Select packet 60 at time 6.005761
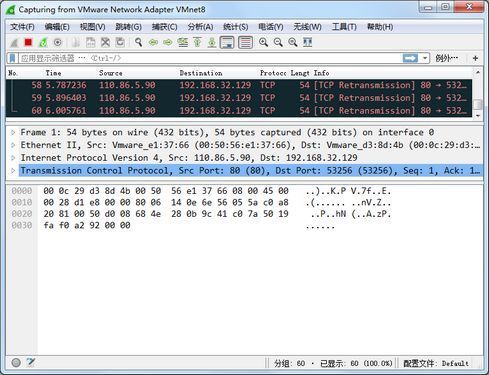This screenshot has width=489, height=375. point(239,111)
